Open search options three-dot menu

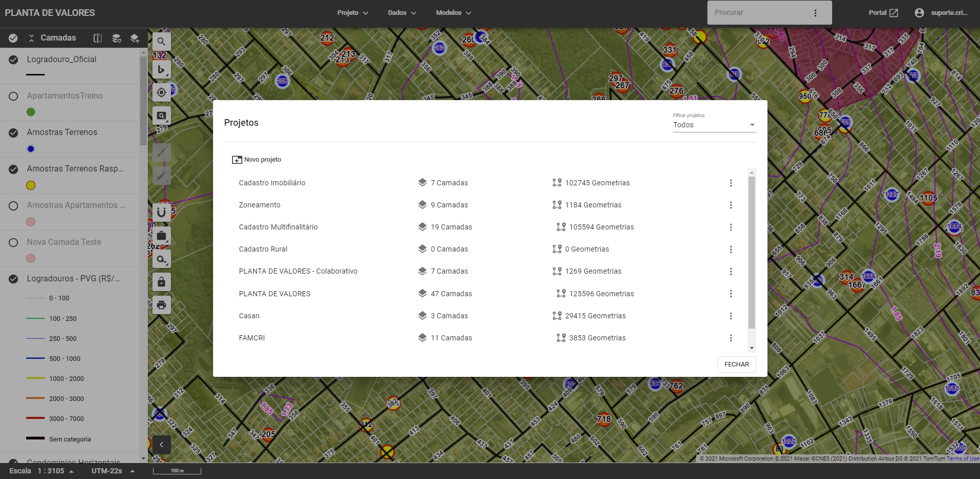815,13
